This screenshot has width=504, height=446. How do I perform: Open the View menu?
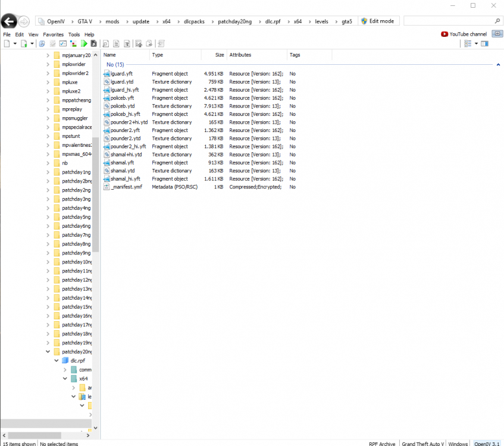coord(33,34)
